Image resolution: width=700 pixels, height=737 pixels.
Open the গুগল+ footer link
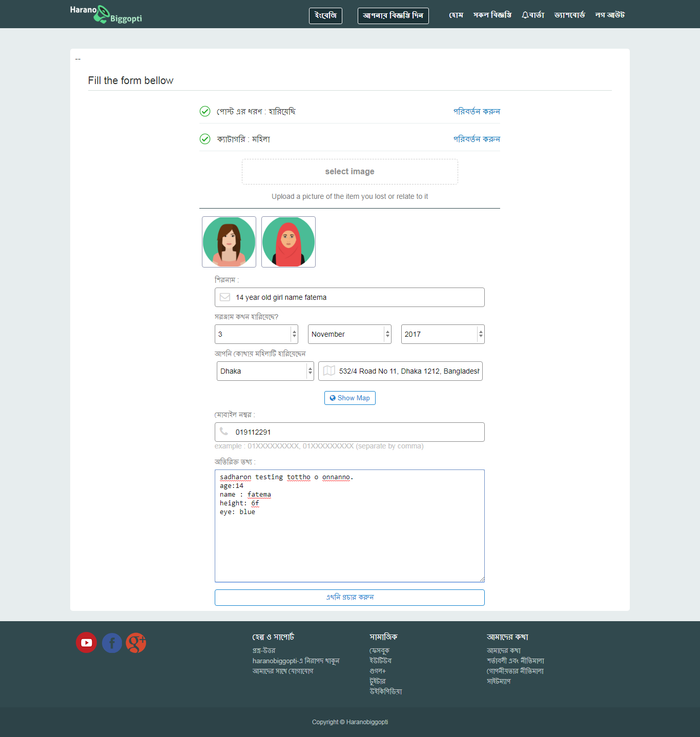tap(378, 671)
